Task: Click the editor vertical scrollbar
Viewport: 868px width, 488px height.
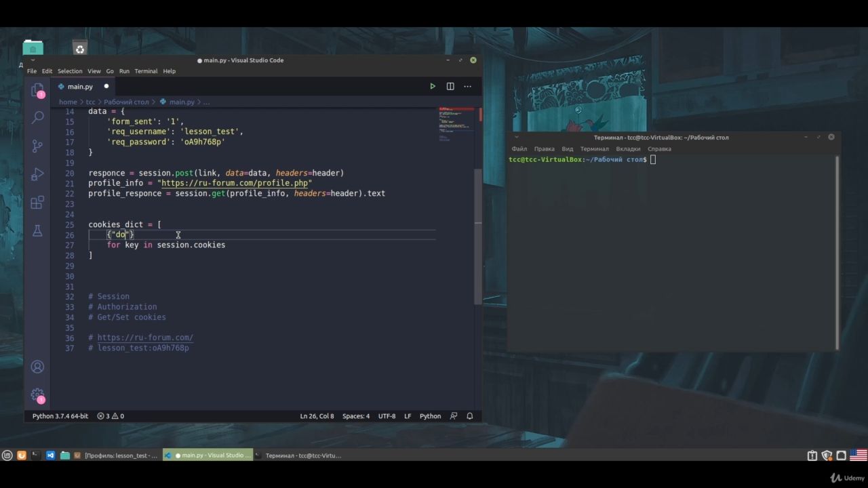Action: click(479, 203)
